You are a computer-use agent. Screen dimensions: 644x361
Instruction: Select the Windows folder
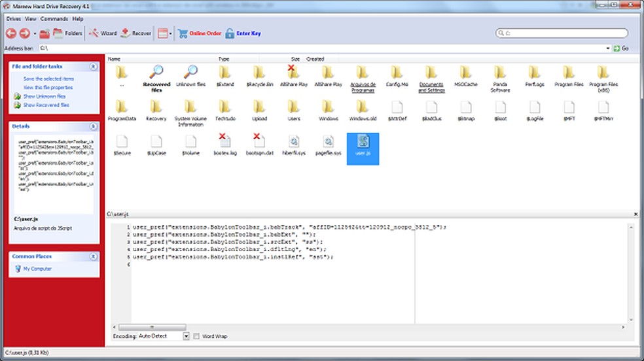328,111
